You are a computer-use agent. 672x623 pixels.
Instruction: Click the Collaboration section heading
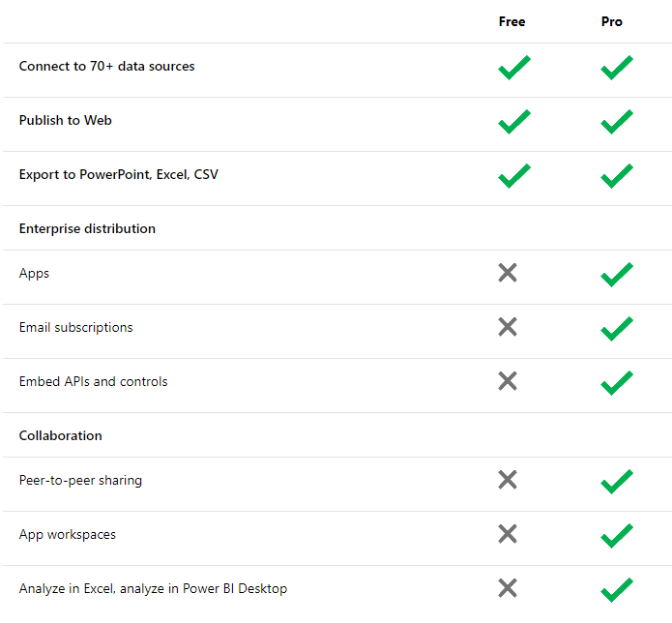click(x=60, y=436)
